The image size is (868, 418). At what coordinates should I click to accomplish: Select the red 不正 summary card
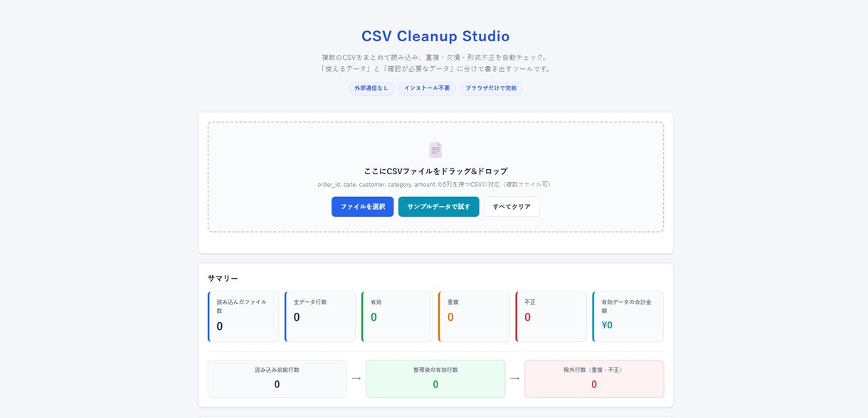point(551,316)
